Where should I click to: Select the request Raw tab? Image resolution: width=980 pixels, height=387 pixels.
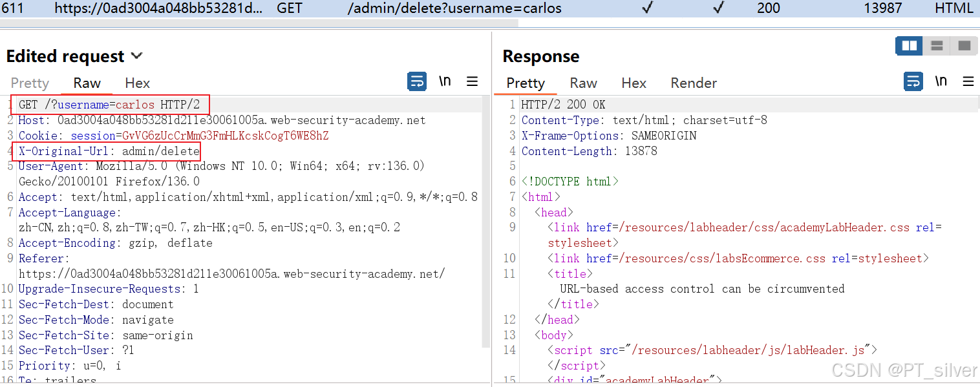point(87,83)
